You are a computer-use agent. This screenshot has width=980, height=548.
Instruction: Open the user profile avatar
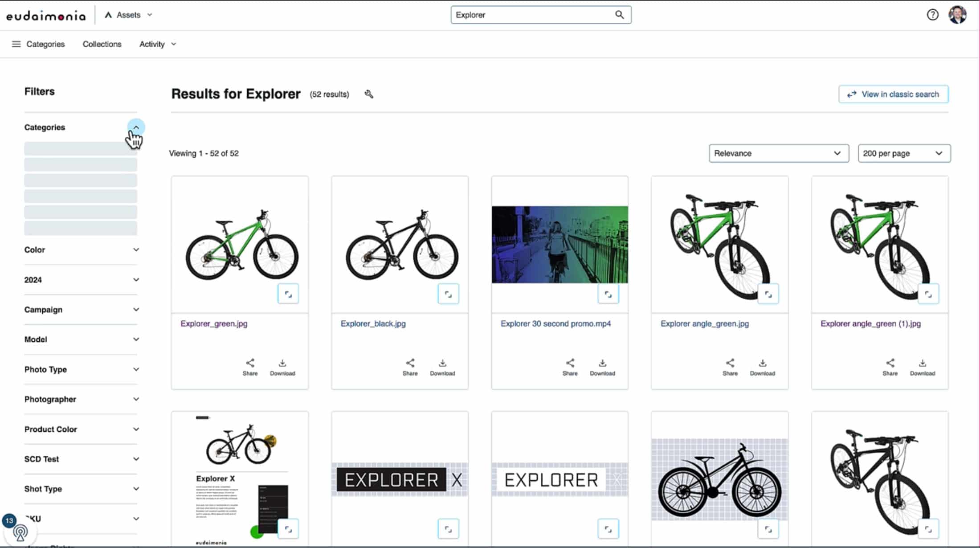(957, 15)
